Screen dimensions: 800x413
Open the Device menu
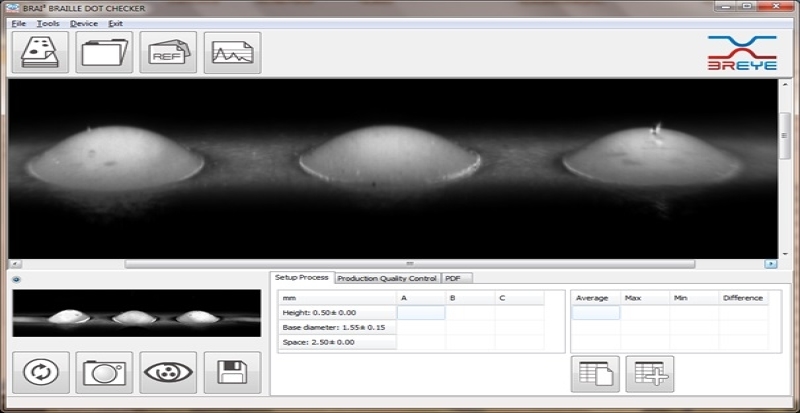click(x=84, y=23)
